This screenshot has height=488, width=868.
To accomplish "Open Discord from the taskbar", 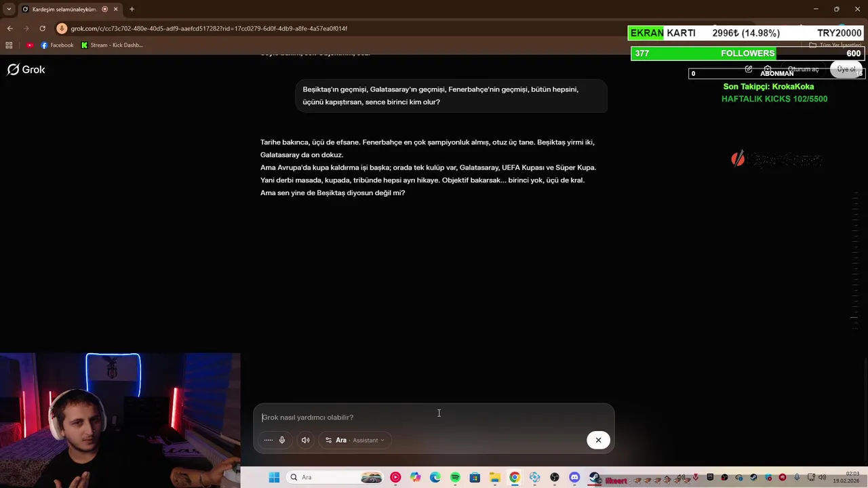I will 574,477.
